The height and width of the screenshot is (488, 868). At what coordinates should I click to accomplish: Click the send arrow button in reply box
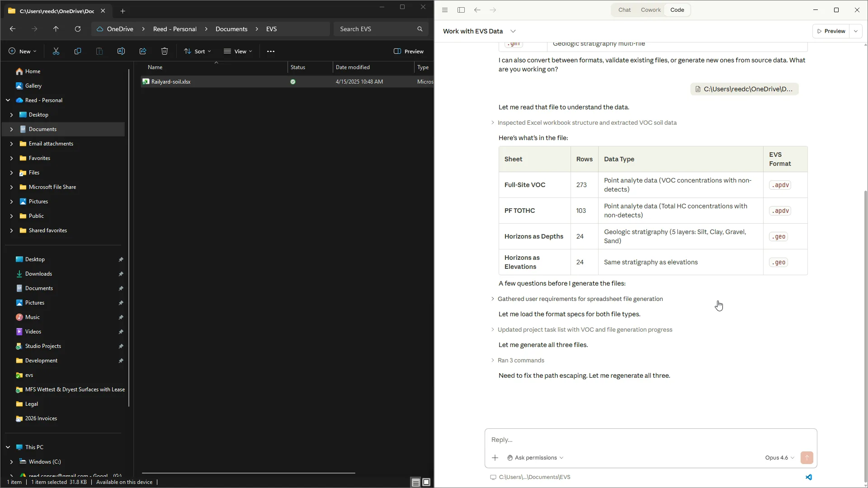[807, 458]
